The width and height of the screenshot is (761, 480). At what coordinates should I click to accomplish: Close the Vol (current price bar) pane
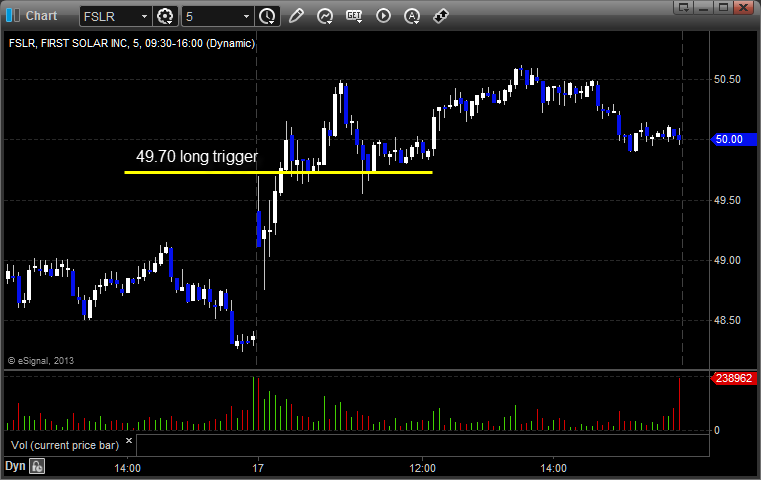(129, 441)
